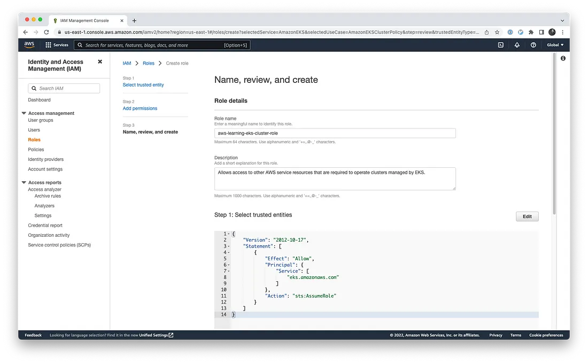Open the notifications bell icon
The height and width of the screenshot is (364, 588).
(517, 45)
